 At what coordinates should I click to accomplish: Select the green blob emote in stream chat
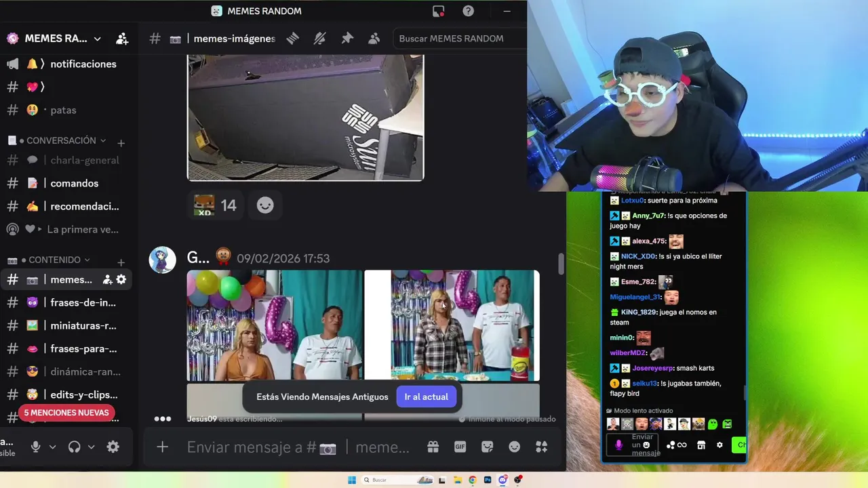(713, 424)
